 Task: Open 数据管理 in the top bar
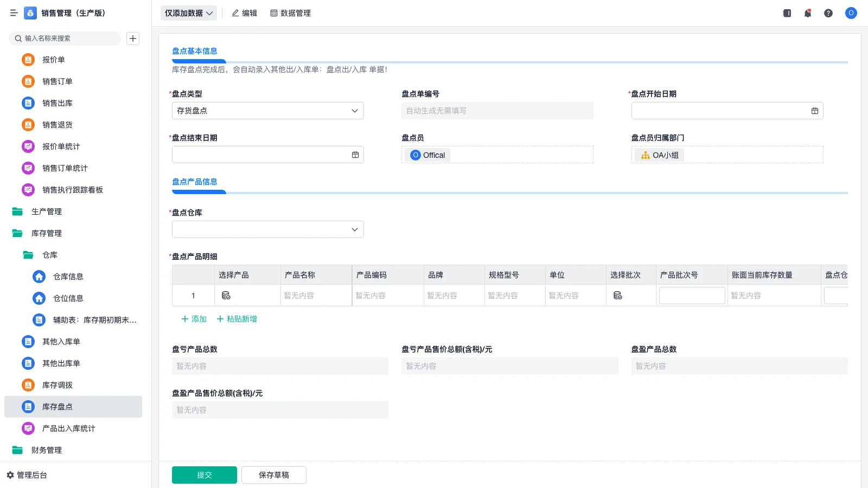tap(291, 13)
